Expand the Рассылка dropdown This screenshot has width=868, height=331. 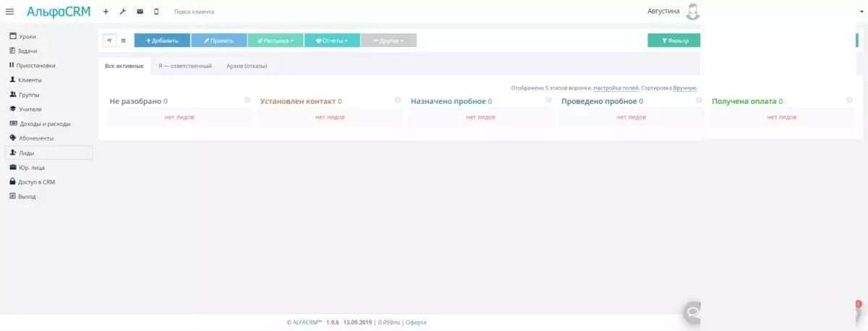point(275,40)
